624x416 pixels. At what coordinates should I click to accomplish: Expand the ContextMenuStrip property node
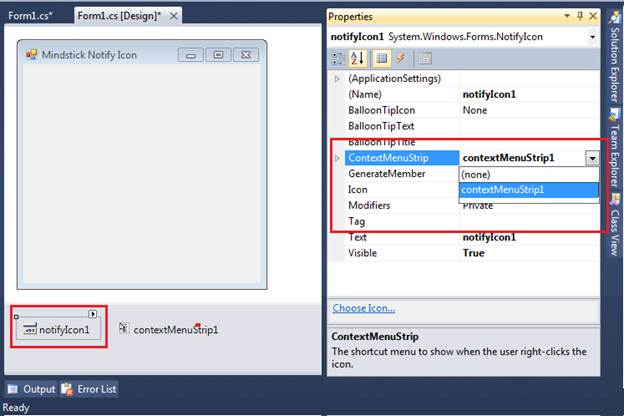(337, 158)
